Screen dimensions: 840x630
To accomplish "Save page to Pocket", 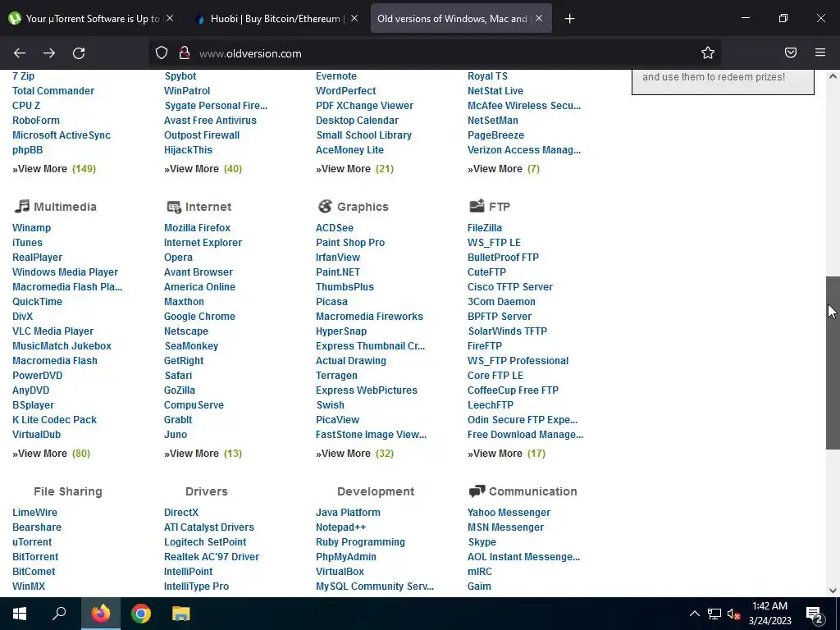I will [791, 52].
